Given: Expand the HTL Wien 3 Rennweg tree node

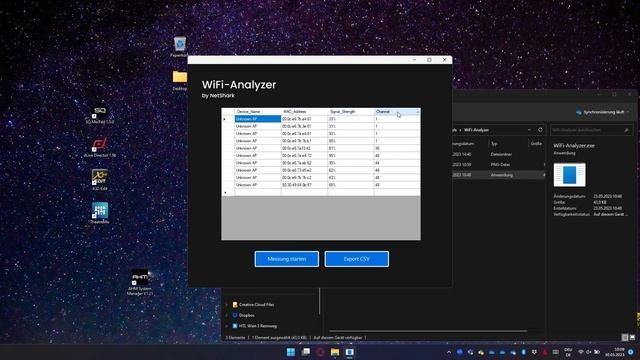Looking at the screenshot, I should [227, 326].
